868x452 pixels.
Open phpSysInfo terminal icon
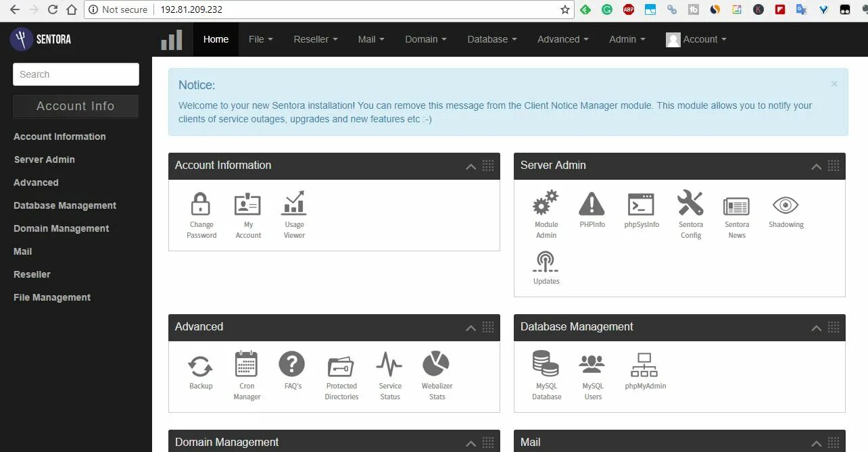[641, 204]
